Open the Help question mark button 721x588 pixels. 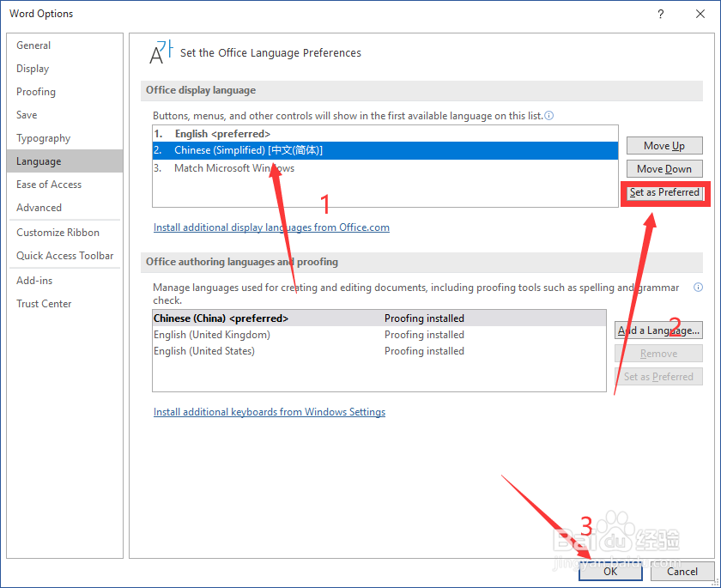click(660, 14)
